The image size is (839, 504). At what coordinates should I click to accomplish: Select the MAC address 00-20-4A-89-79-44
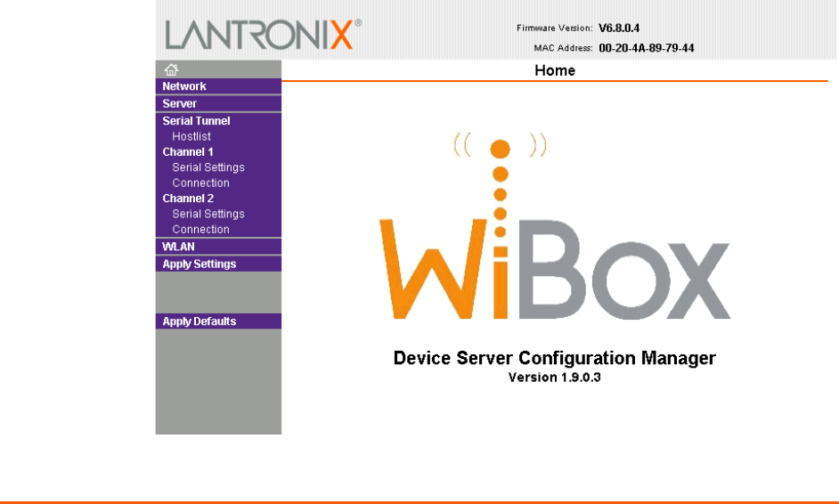tap(647, 48)
